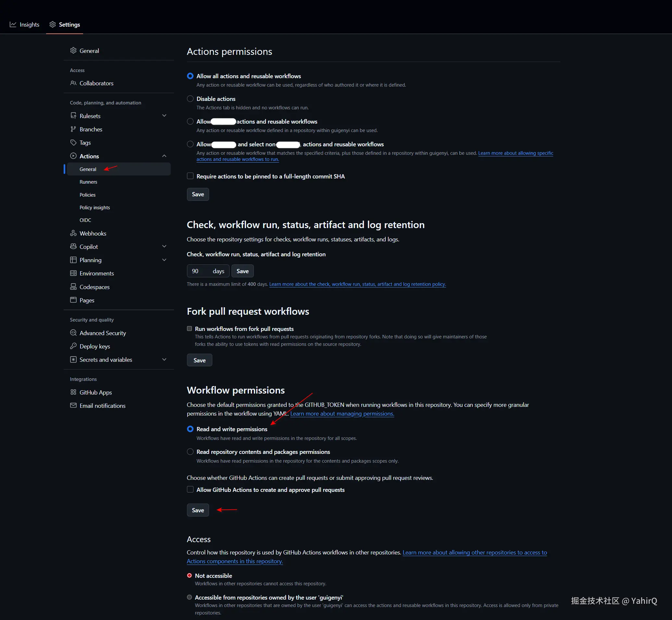Collapse the Actions section chevron
The height and width of the screenshot is (620, 672).
click(164, 156)
